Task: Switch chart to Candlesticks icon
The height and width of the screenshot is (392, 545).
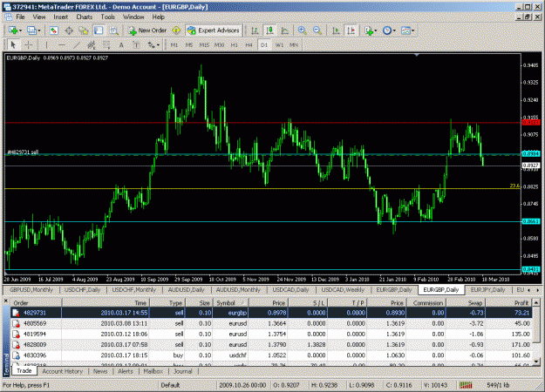Action: 269,30
